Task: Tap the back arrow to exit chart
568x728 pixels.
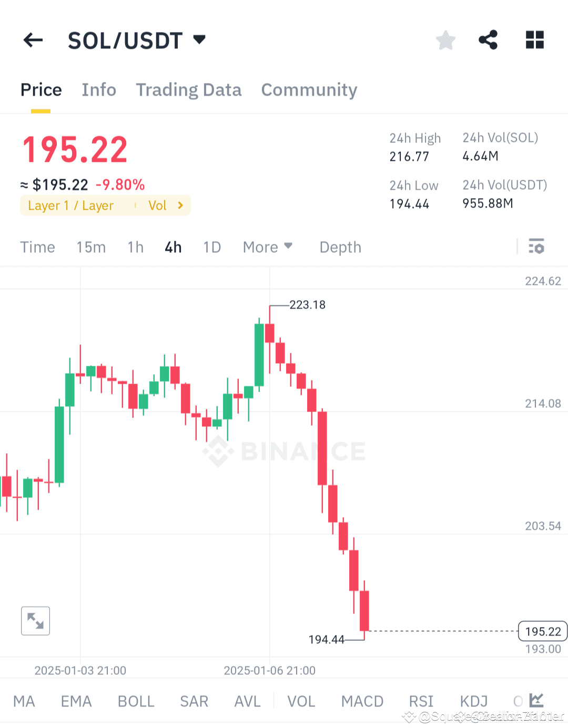Action: (x=33, y=40)
